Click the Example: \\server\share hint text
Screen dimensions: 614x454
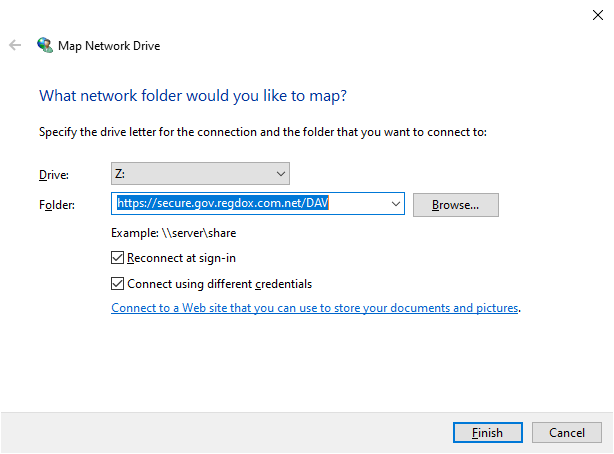pos(173,233)
